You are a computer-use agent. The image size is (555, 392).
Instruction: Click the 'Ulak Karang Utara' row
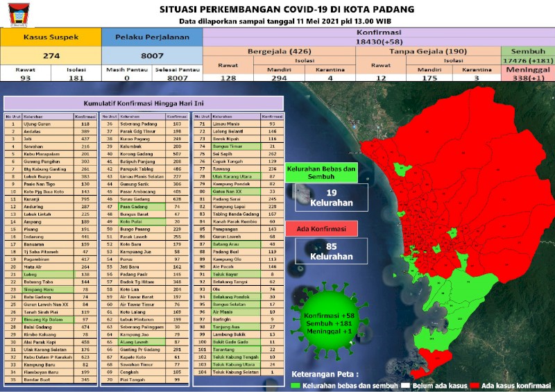point(239,176)
